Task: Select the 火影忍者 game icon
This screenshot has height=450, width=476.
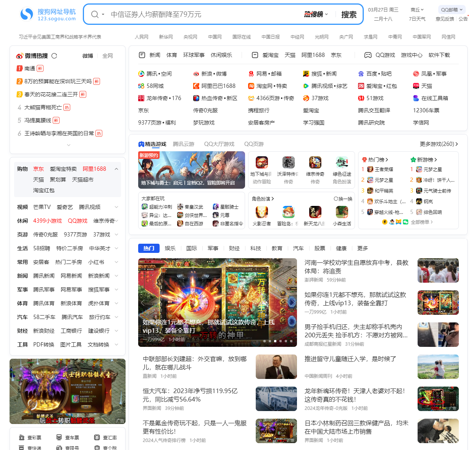Action: (262, 212)
